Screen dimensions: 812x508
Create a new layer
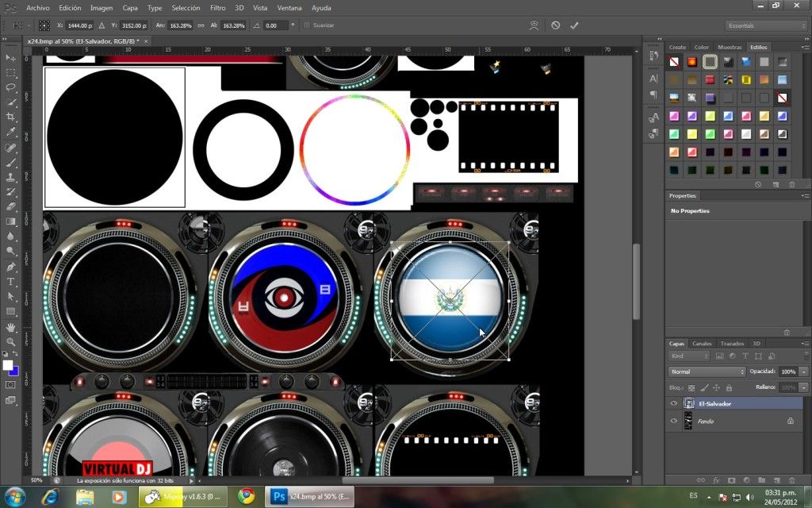coord(776,480)
